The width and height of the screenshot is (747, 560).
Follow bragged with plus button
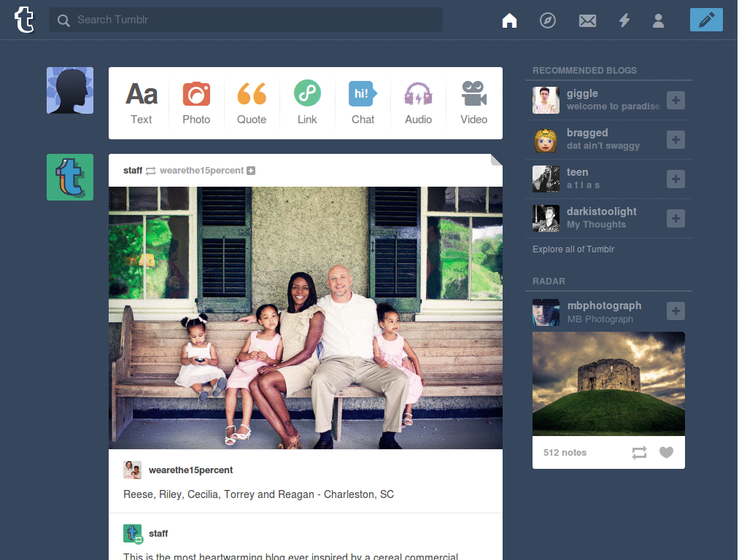(x=676, y=139)
